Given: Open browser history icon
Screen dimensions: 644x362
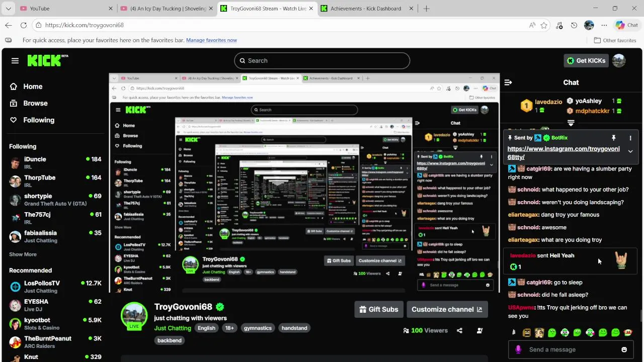Looking at the screenshot, I should tap(574, 25).
